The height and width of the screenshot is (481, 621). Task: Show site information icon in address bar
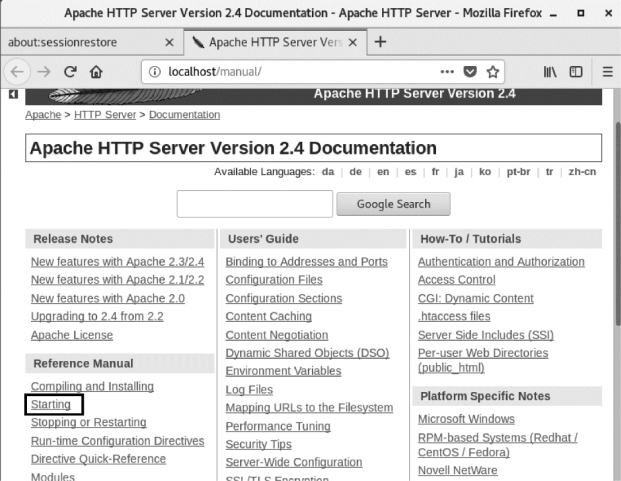click(x=154, y=72)
